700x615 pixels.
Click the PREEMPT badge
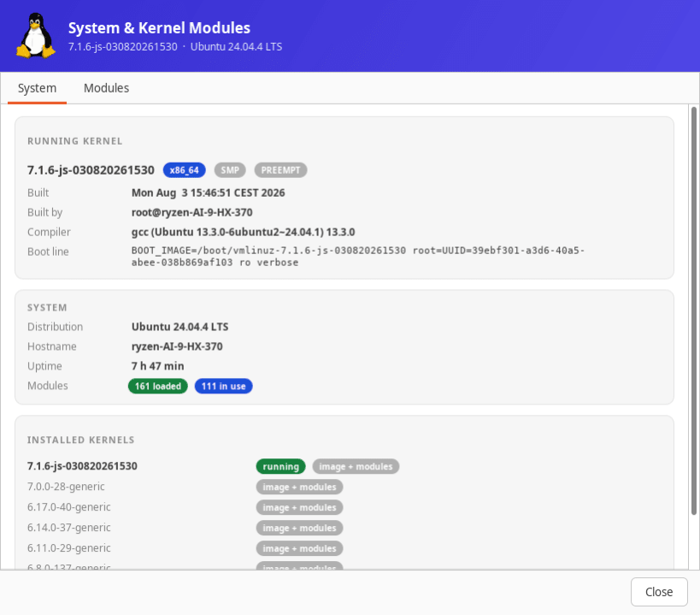280,170
